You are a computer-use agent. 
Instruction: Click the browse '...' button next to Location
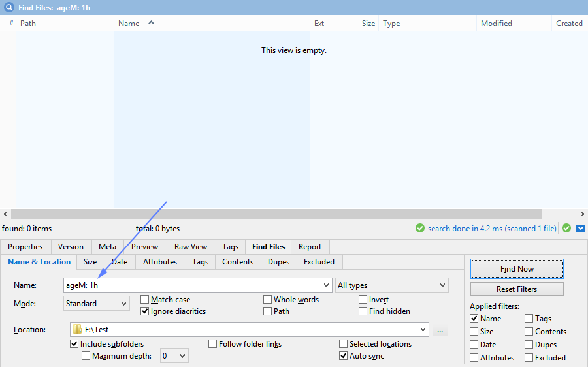coord(440,330)
